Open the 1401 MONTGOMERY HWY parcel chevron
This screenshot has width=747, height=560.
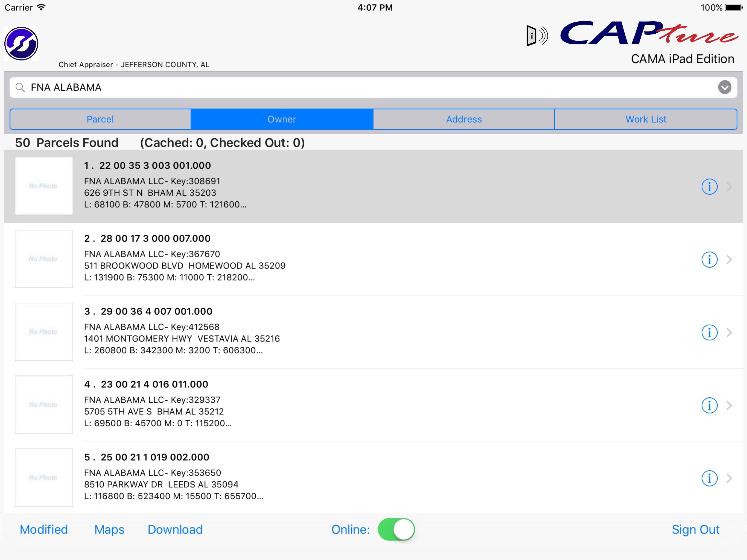click(730, 332)
